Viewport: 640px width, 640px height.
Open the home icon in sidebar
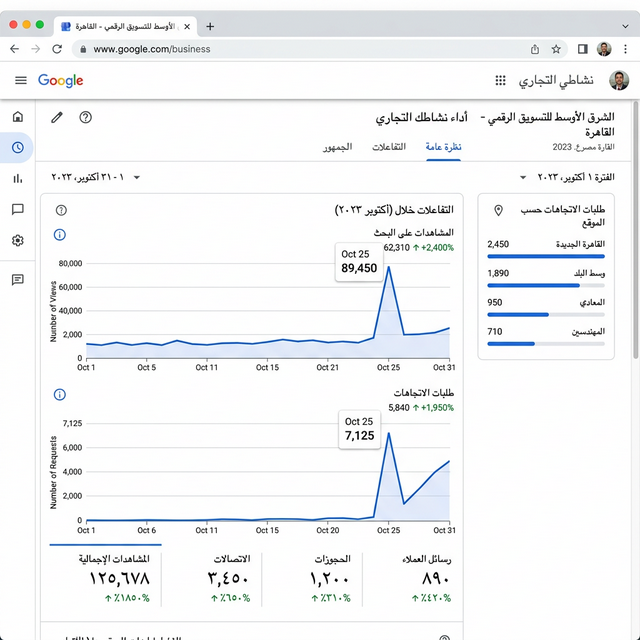point(18,117)
